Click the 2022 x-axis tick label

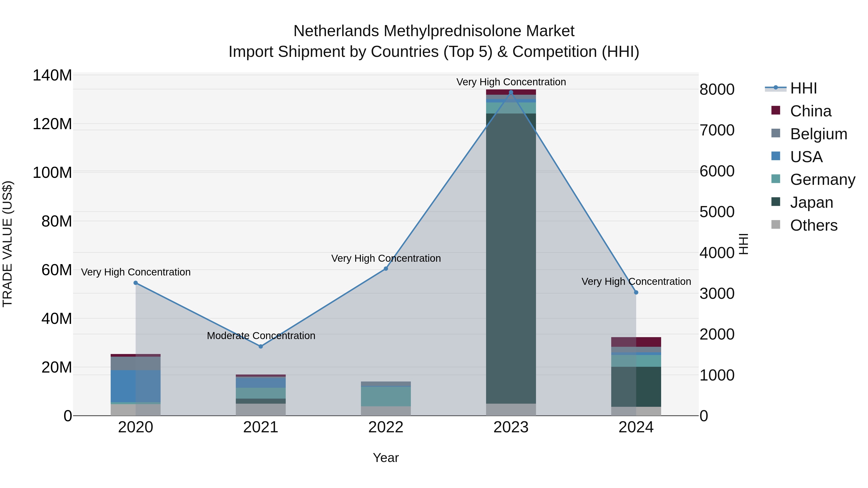pyautogui.click(x=386, y=427)
